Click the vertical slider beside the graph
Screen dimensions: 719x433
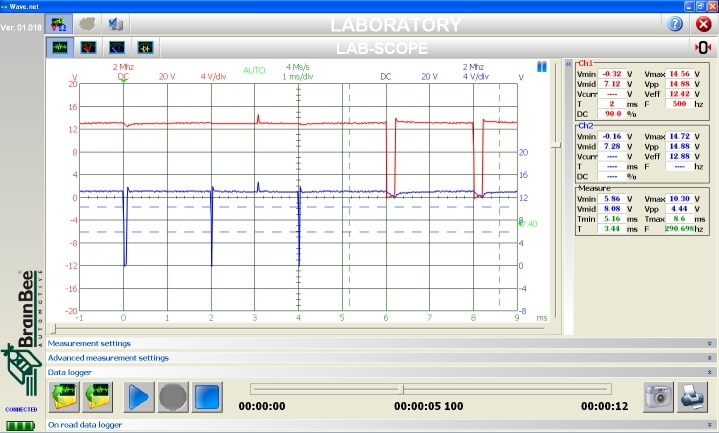click(x=556, y=145)
